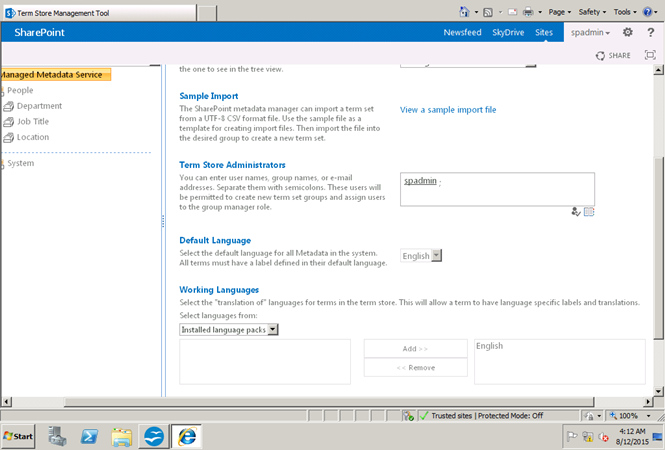Viewport: 665px width, 450px height.
Task: Go to SkyDrive
Action: coord(508,32)
